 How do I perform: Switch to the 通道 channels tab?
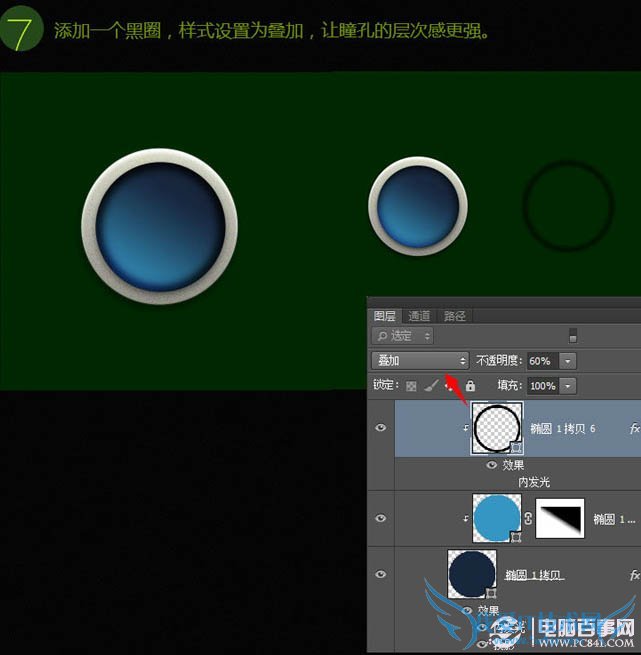click(419, 316)
